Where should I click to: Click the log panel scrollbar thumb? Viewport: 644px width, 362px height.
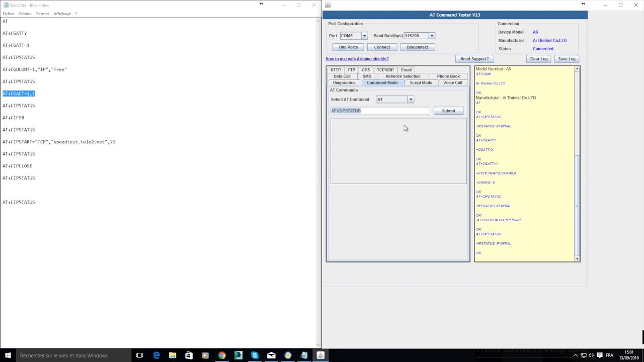(x=577, y=206)
